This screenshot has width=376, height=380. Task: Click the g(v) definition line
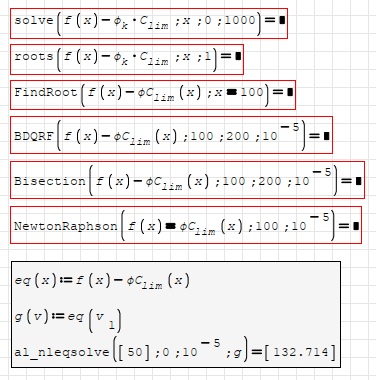tap(67, 319)
